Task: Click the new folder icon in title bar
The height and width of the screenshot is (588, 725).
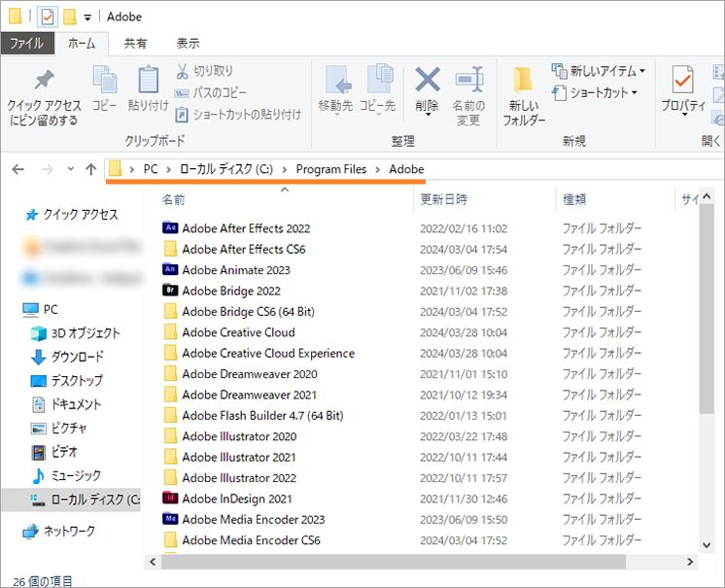Action: [69, 17]
